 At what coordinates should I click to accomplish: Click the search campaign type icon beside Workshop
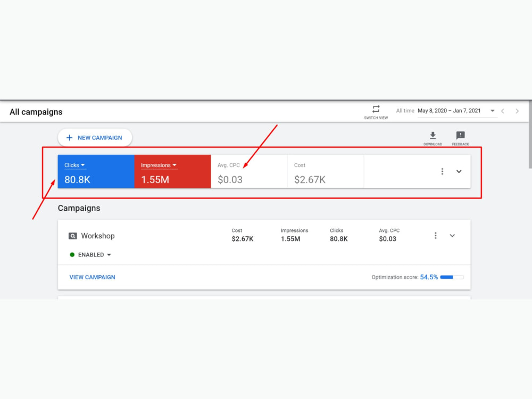pyautogui.click(x=72, y=236)
